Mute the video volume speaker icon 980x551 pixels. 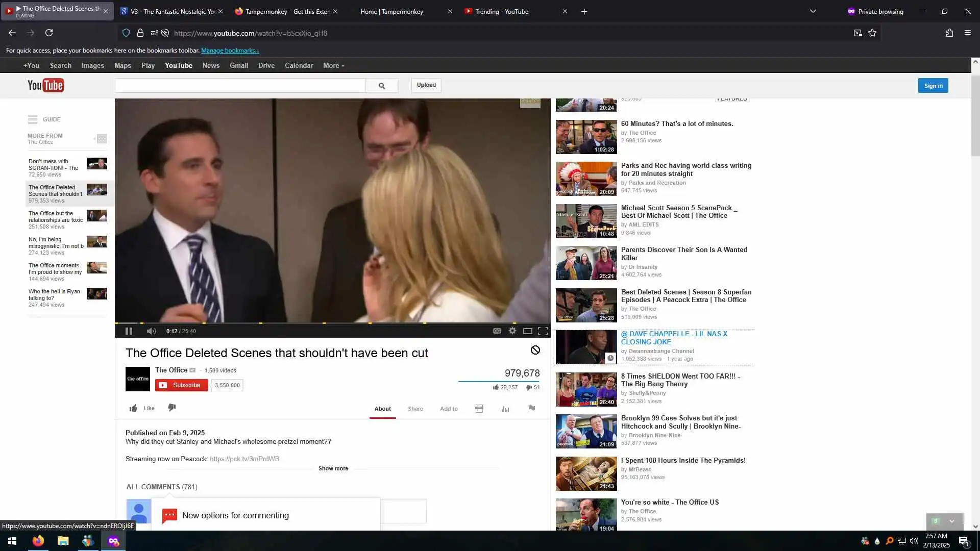(x=151, y=331)
